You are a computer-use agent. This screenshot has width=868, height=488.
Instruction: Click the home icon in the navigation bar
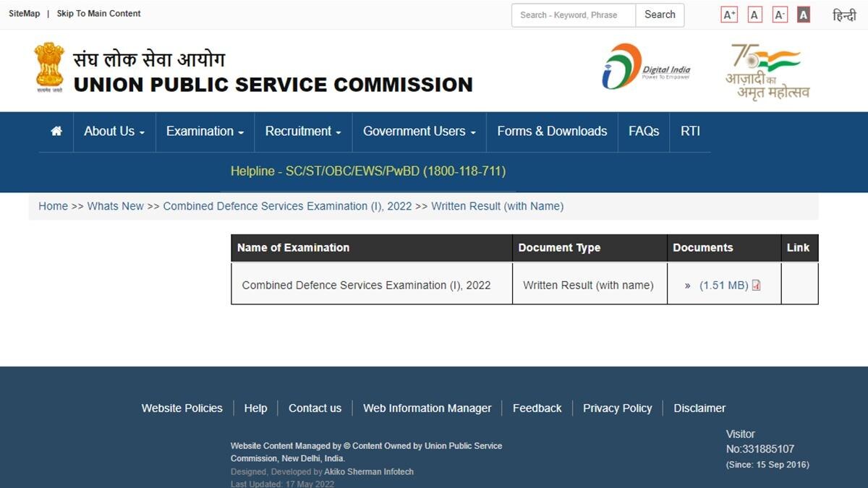[x=56, y=132]
